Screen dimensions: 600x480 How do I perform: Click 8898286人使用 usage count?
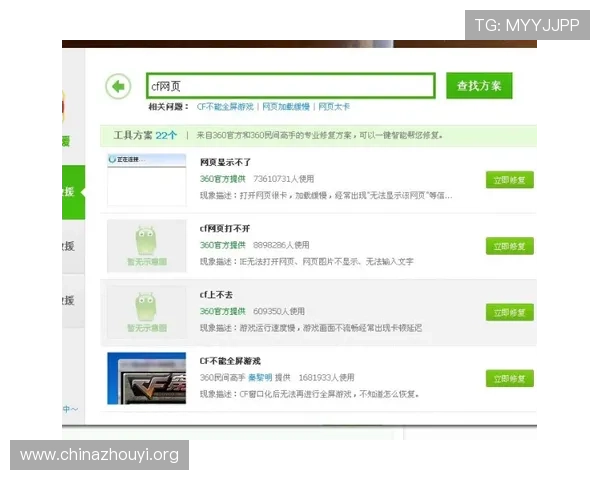pos(281,245)
